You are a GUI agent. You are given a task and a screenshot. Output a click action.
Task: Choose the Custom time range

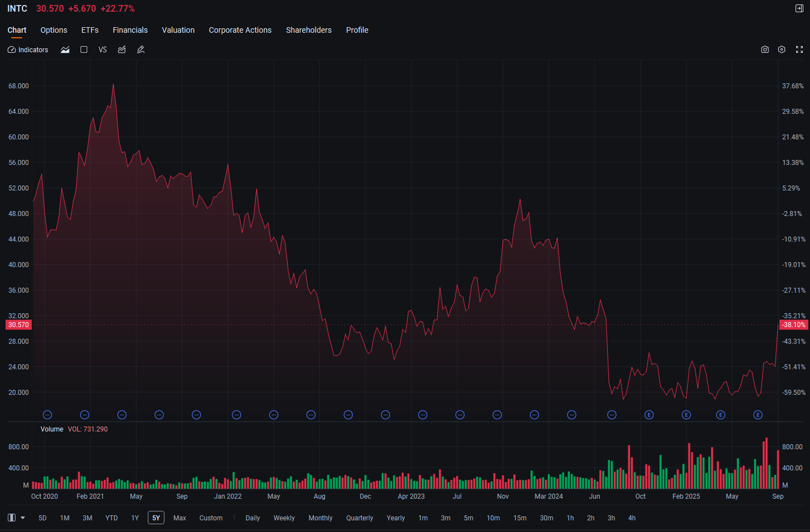coord(211,518)
